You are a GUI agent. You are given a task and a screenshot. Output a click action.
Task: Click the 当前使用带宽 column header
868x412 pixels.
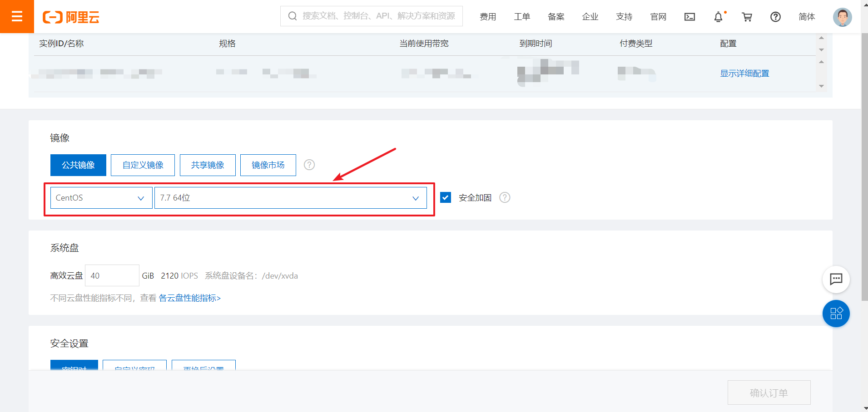point(424,44)
